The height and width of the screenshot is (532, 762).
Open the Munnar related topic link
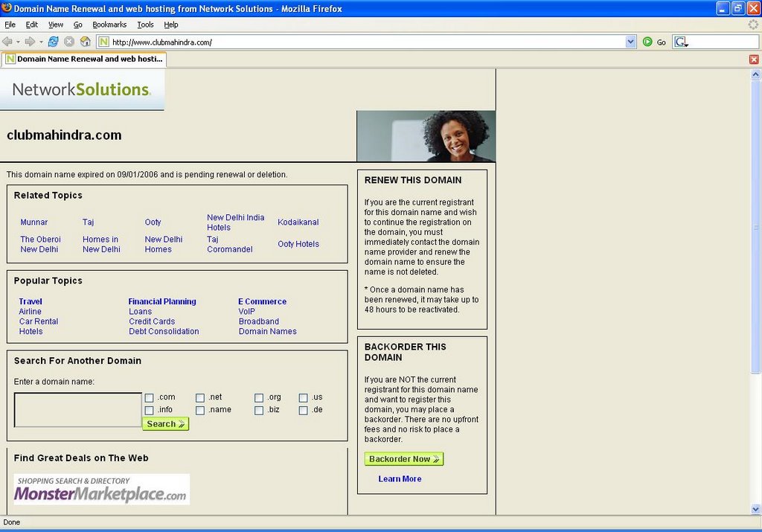point(34,222)
